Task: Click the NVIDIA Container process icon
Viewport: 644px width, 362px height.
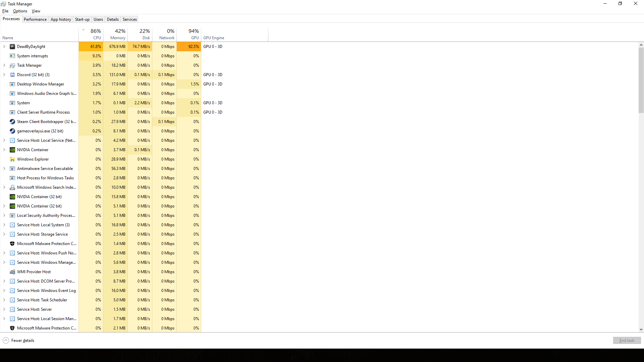Action: [x=12, y=149]
